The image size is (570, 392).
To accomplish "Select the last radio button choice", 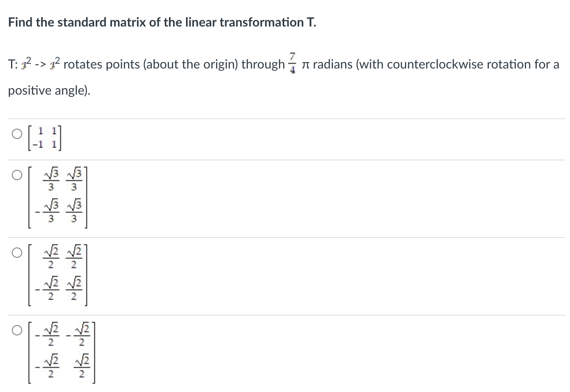I will 17,330.
